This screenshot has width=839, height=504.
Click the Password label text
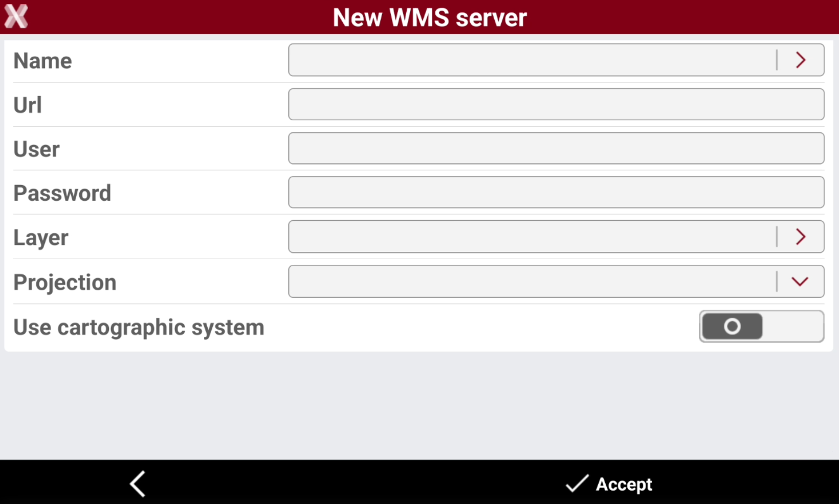pos(62,193)
